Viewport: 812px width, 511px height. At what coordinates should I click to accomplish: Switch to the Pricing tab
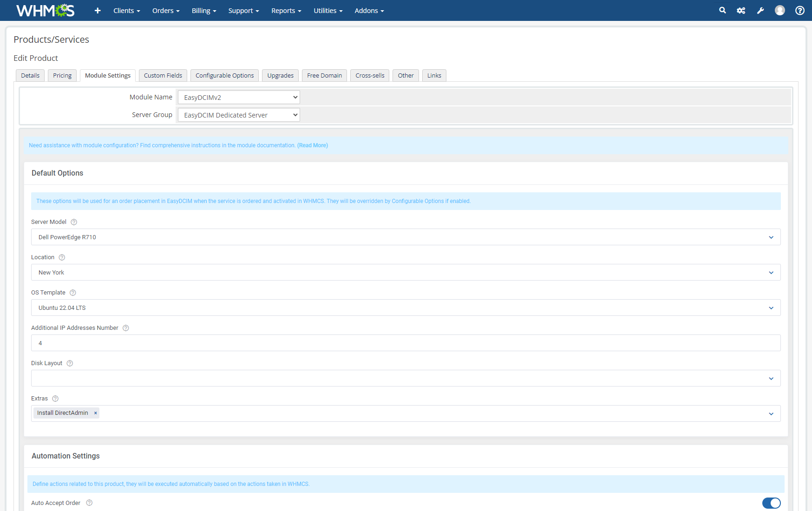pyautogui.click(x=62, y=75)
